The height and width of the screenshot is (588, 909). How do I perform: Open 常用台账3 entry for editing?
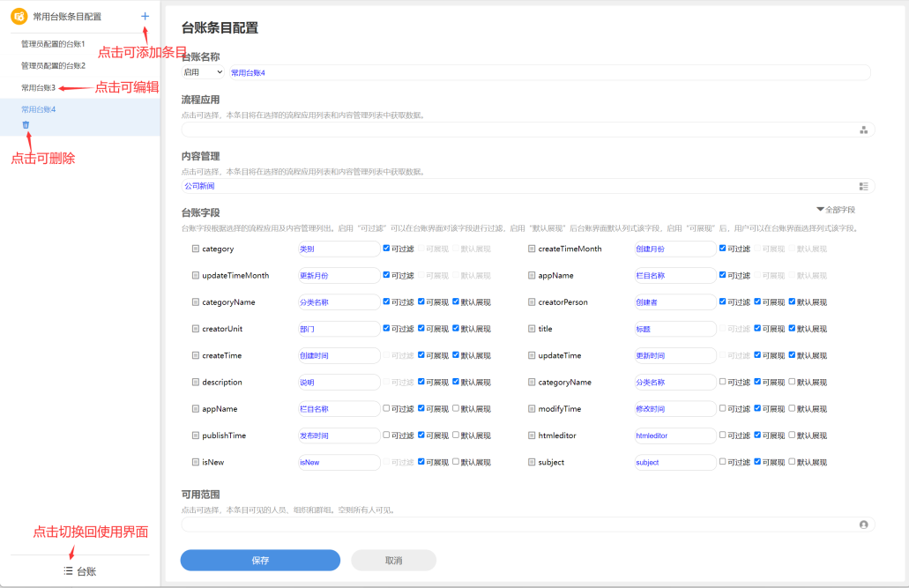[39, 88]
